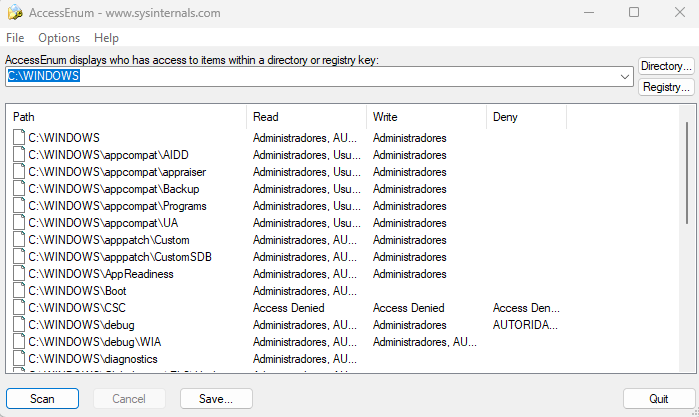Sort by the Deny column header
The width and height of the screenshot is (699, 417).
coord(526,117)
